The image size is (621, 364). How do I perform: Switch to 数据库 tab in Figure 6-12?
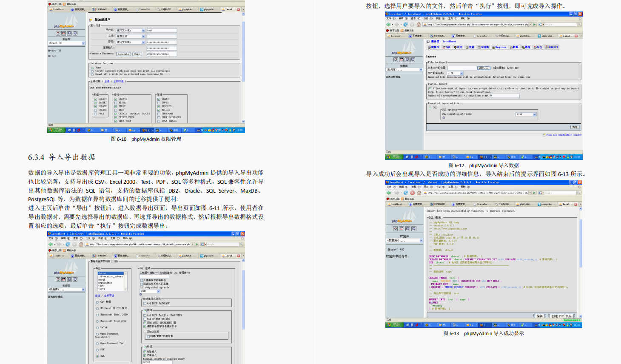point(433,47)
